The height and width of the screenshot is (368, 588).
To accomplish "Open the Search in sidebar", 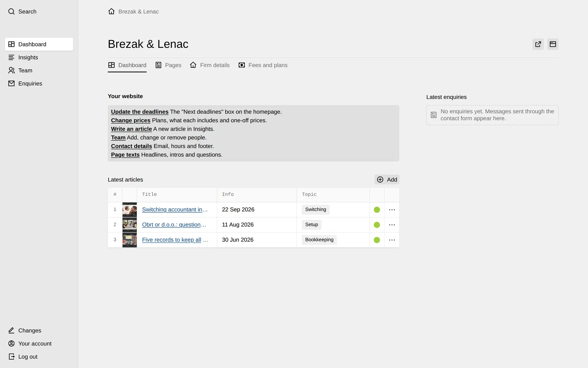I will [x=22, y=11].
